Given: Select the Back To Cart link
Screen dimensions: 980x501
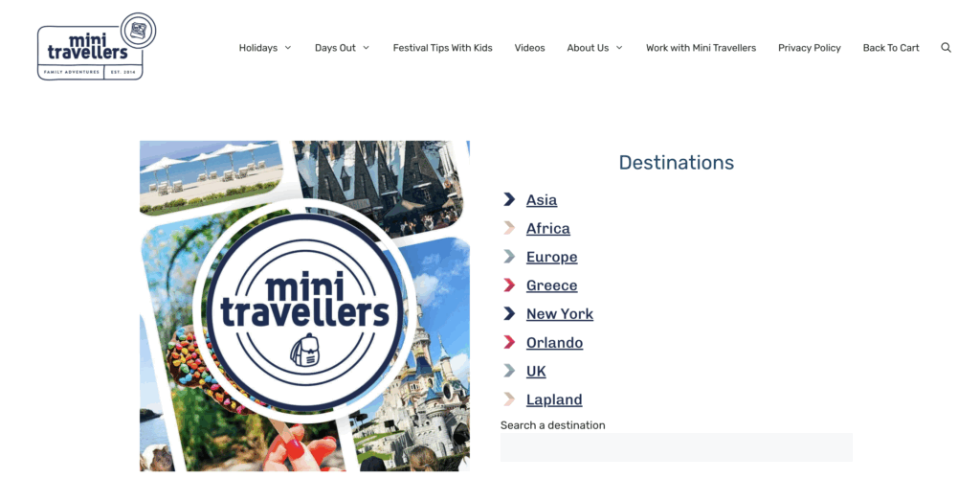Looking at the screenshot, I should pos(891,48).
